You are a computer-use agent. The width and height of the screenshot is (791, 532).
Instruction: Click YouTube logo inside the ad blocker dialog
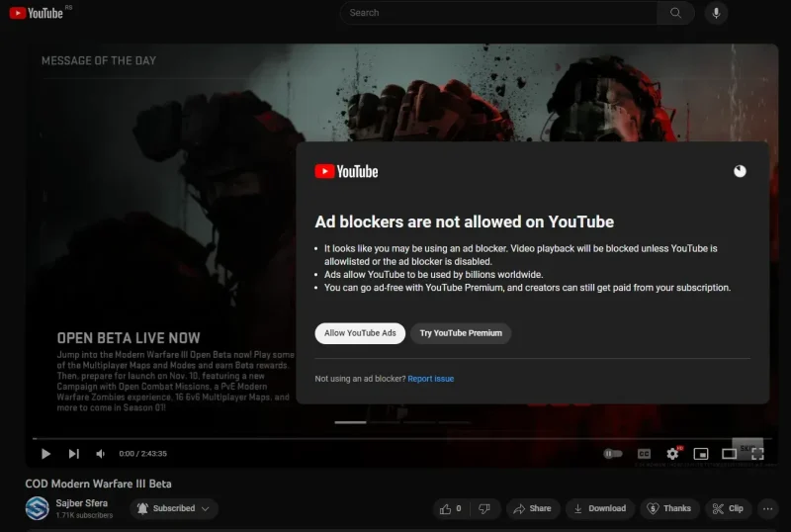347,172
